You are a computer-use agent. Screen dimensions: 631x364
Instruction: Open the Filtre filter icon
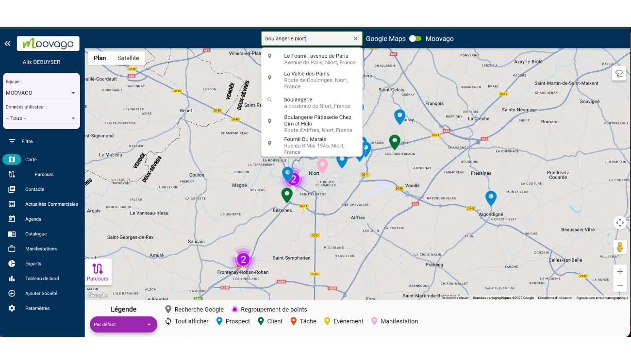click(12, 141)
